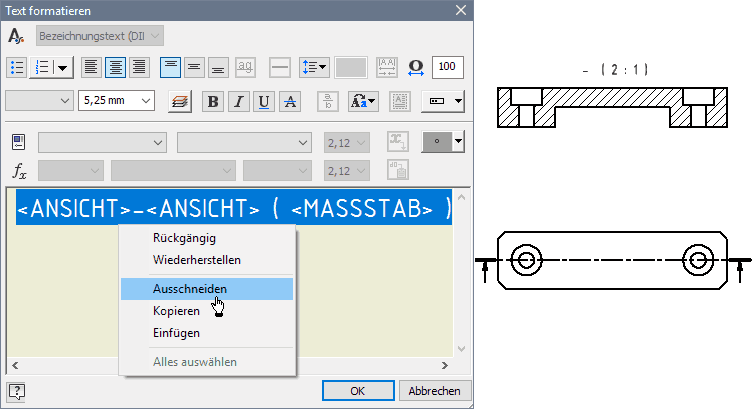Toggle italic text formatting
The height and width of the screenshot is (409, 752).
point(239,100)
